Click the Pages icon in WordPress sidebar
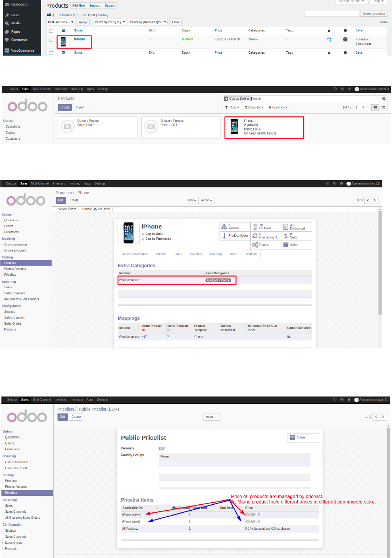The image size is (392, 558). pos(7,31)
